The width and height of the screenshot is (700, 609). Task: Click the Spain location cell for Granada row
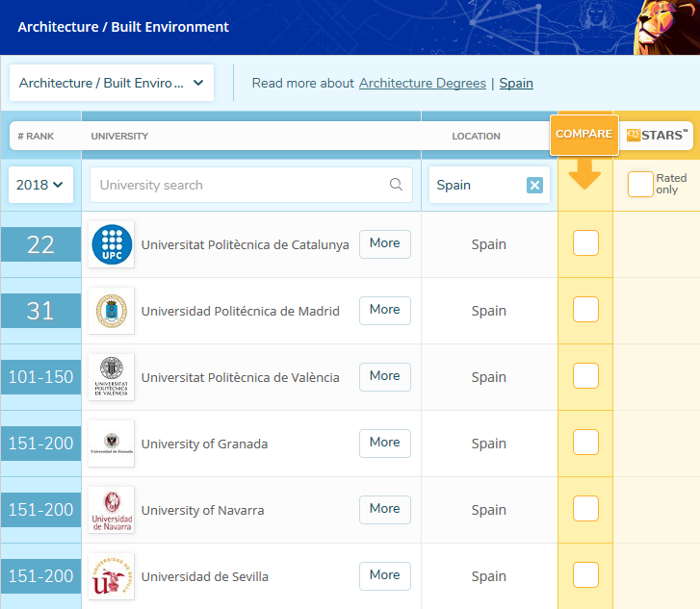[489, 444]
